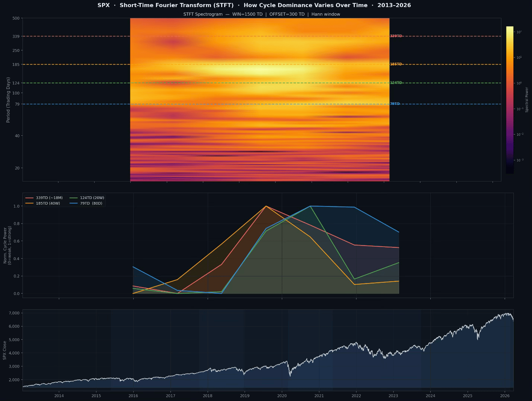Click the 2020 label on bottom time axis
This screenshot has width=532, height=401.
(282, 396)
